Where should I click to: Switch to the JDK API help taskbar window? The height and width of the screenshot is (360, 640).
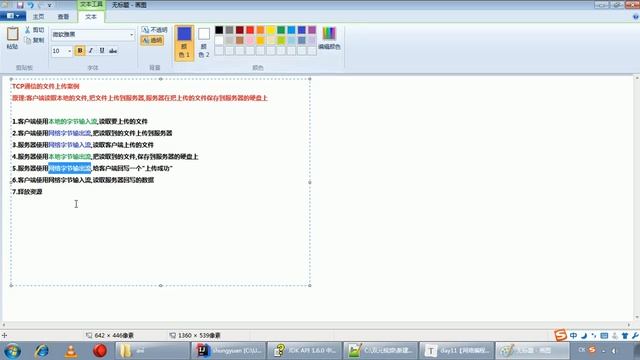tap(305, 351)
